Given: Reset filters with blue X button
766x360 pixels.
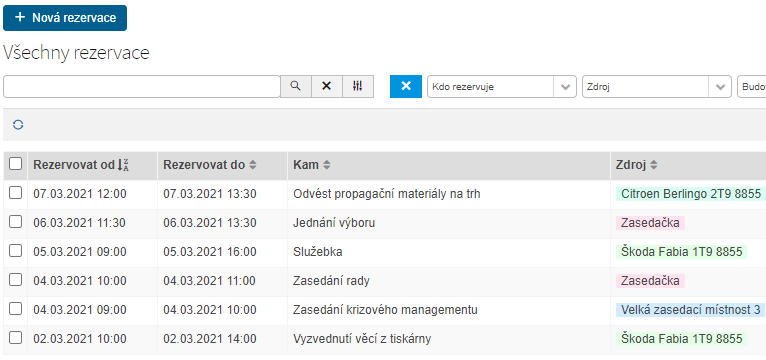Looking at the screenshot, I should [x=405, y=86].
